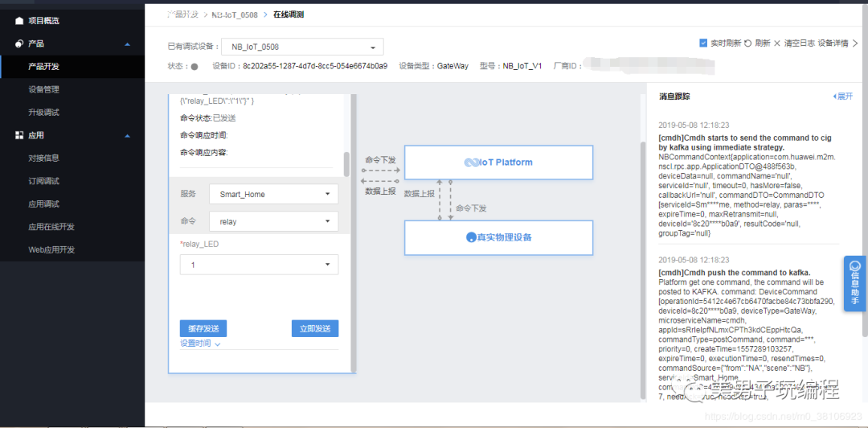Click the IoT Platform diagram box
Image resolution: width=868 pixels, height=428 pixels.
coord(499,163)
